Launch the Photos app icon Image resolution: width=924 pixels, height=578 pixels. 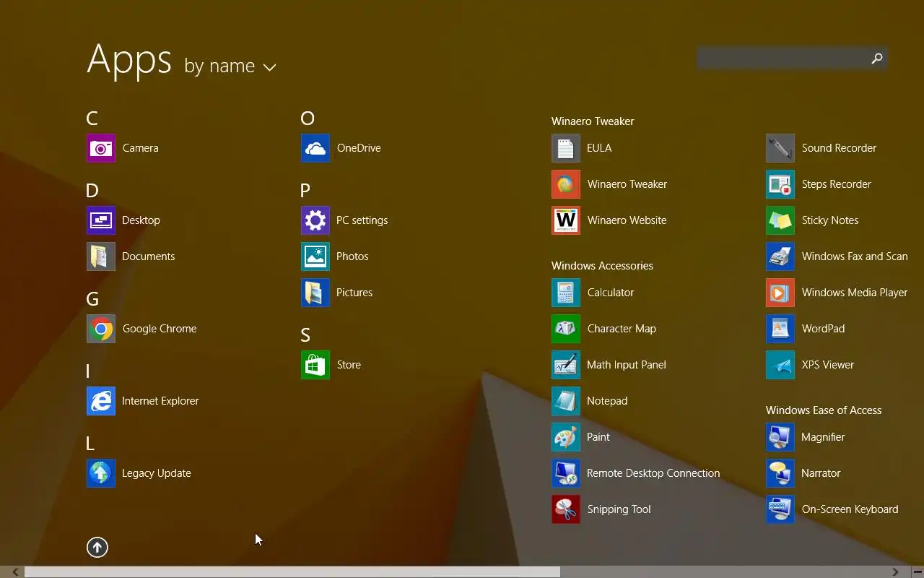click(315, 256)
